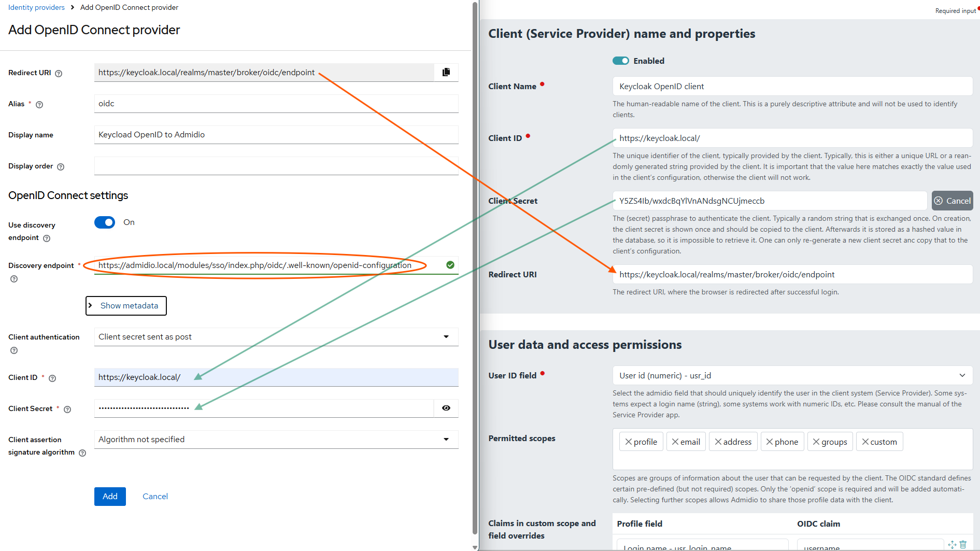Screen dimensions: 980x551
Task: Expand the User ID field dropdown
Action: coord(792,375)
